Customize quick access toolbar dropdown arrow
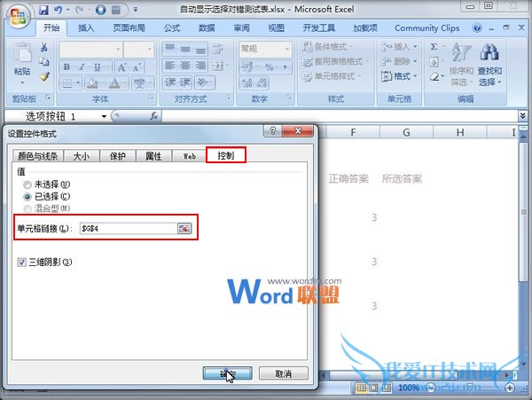This screenshot has height=400, width=532. [x=136, y=10]
